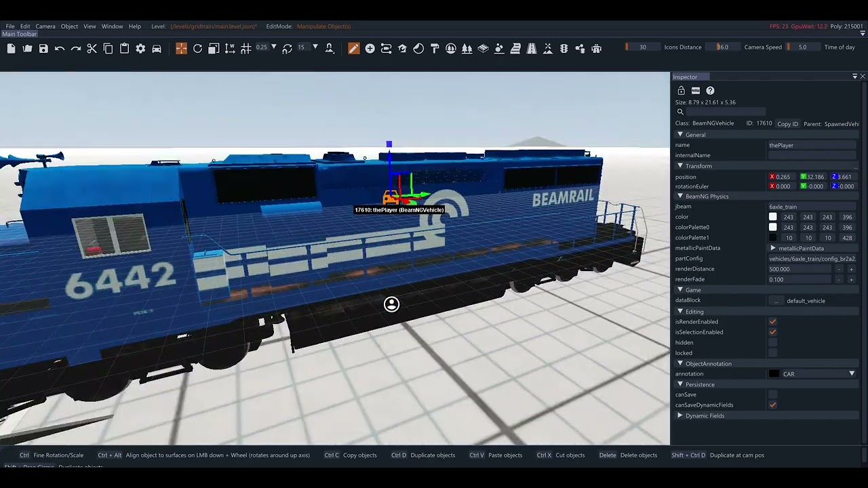The width and height of the screenshot is (868, 488).
Task: Uncheck canSaveDynamicFields checkbox
Action: [x=772, y=405]
